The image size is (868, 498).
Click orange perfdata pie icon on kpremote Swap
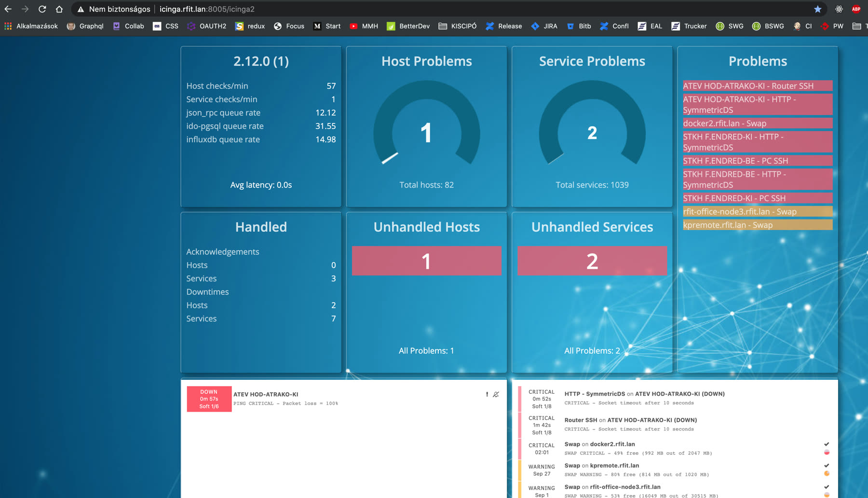tap(827, 473)
